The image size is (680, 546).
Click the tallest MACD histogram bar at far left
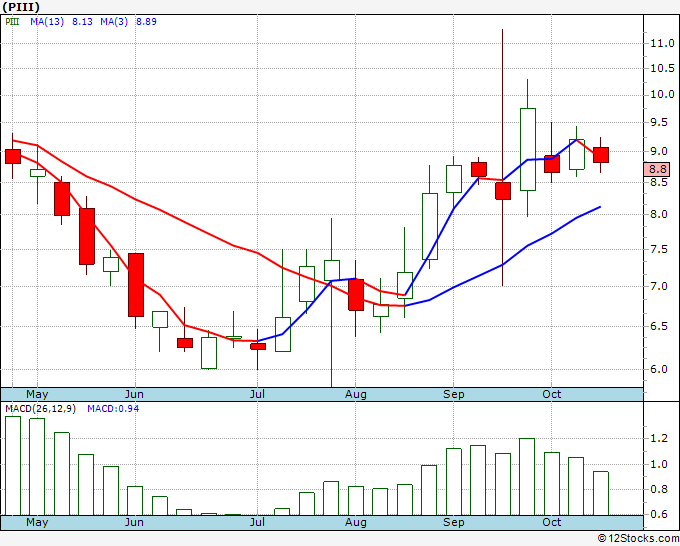[13, 465]
